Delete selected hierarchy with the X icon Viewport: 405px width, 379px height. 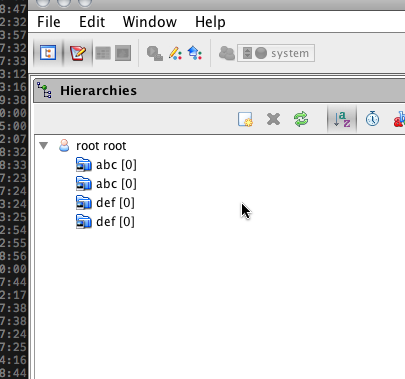coord(273,119)
